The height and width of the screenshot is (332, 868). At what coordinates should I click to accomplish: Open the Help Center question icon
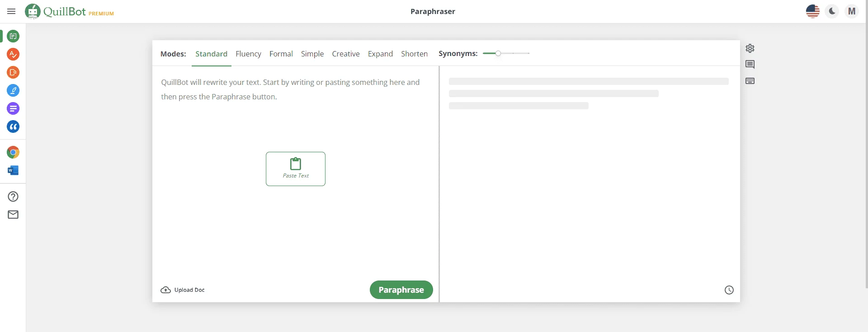click(13, 196)
